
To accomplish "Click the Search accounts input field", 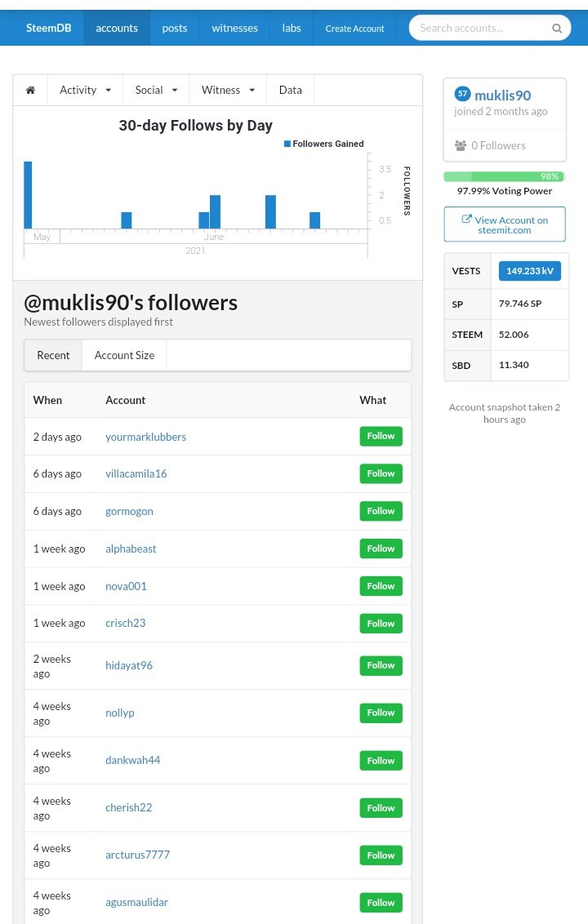I will [483, 29].
